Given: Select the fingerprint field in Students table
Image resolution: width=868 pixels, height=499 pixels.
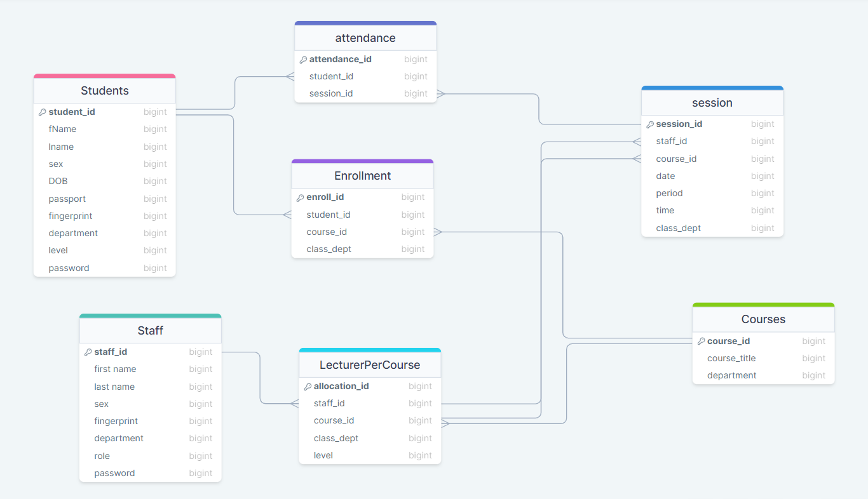Looking at the screenshot, I should tap(105, 216).
